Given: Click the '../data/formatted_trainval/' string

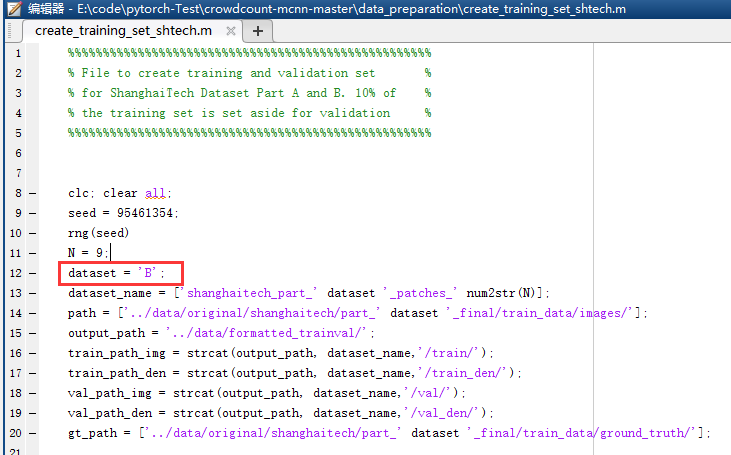Looking at the screenshot, I should coord(267,333).
